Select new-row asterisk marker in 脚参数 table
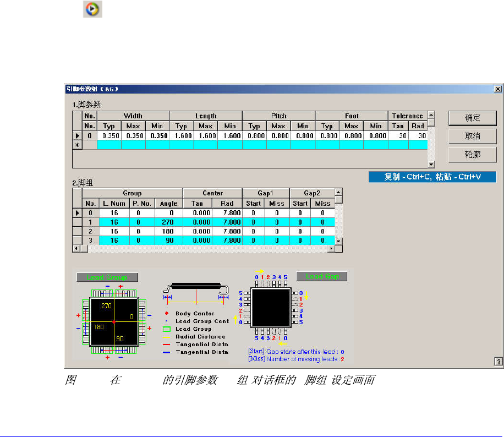This screenshot has width=504, height=437. [77, 145]
